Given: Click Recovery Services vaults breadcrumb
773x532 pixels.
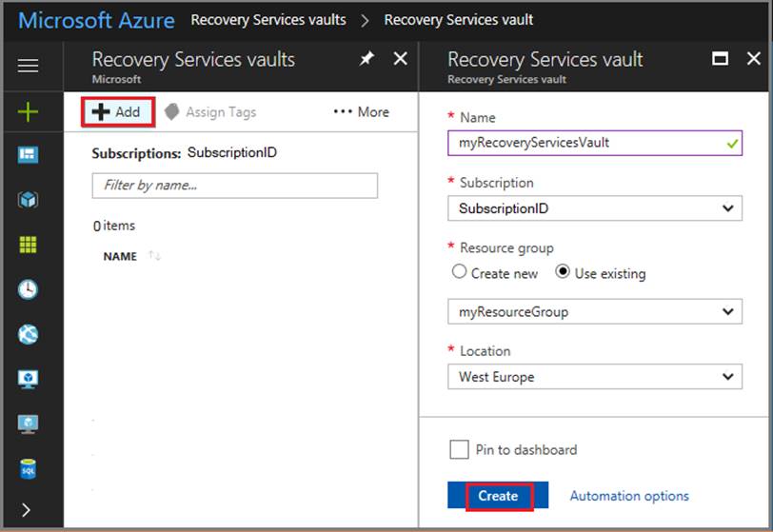Looking at the screenshot, I should tap(268, 19).
